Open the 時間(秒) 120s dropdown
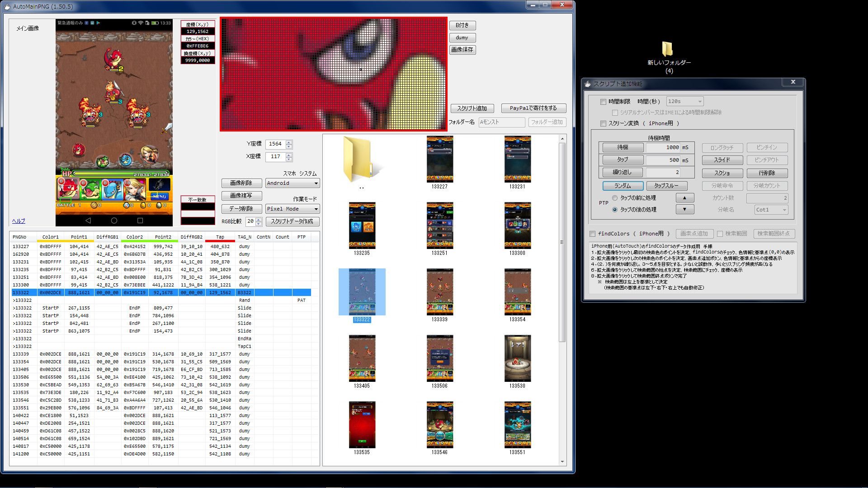This screenshot has width=868, height=488. (x=684, y=102)
